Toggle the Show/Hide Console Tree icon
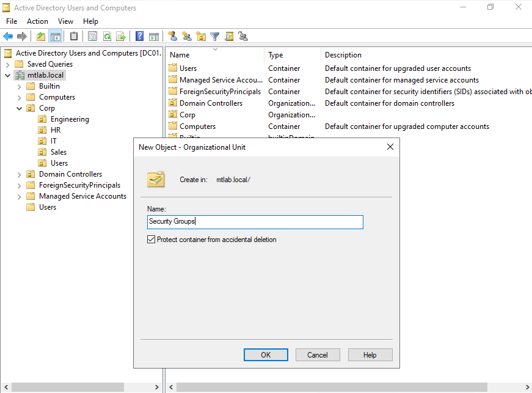The image size is (532, 393). [x=56, y=36]
